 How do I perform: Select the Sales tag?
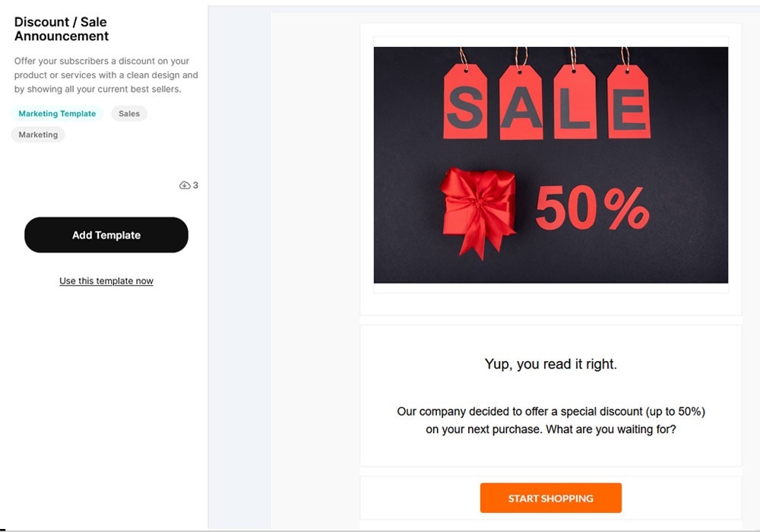(129, 114)
